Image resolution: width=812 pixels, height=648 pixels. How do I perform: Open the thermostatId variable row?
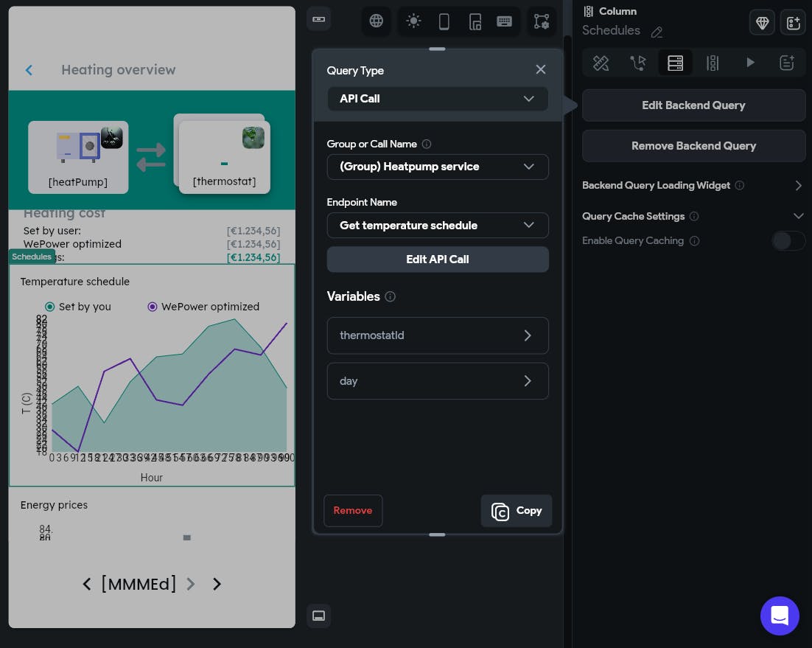[438, 335]
